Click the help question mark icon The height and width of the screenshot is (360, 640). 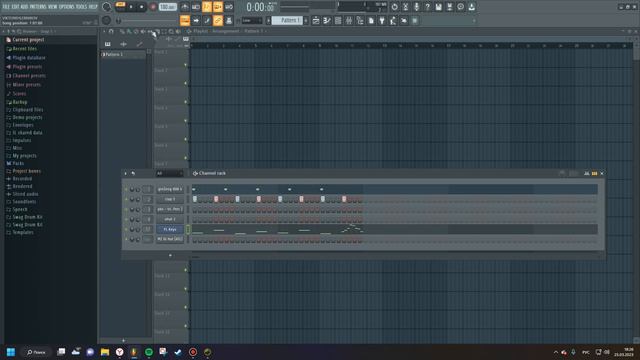click(x=427, y=7)
